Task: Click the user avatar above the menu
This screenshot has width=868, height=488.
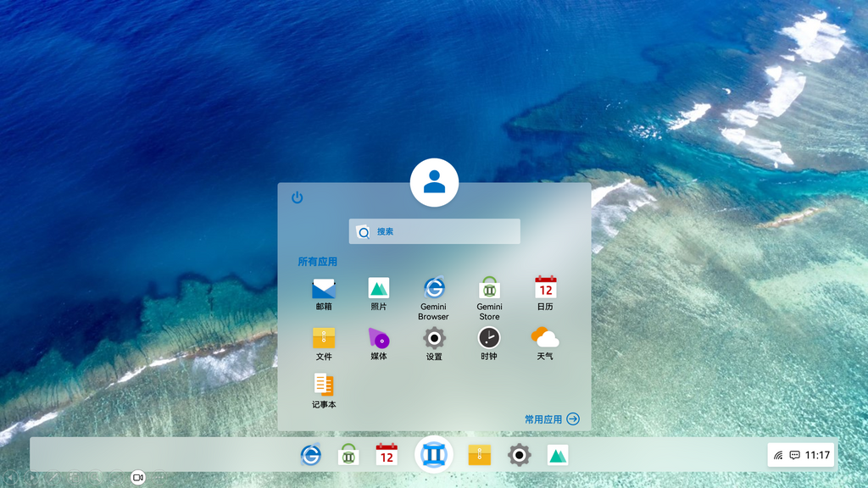Action: click(x=434, y=181)
